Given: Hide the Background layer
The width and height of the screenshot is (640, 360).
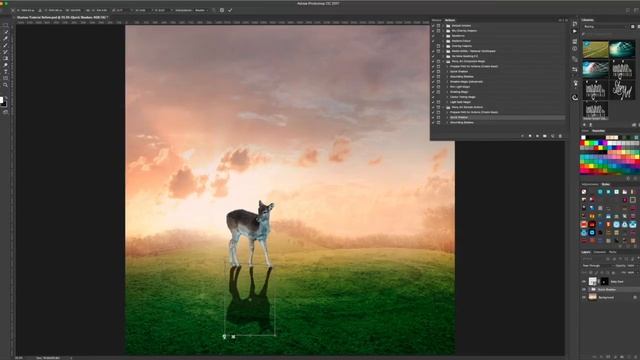Looking at the screenshot, I should [x=584, y=298].
